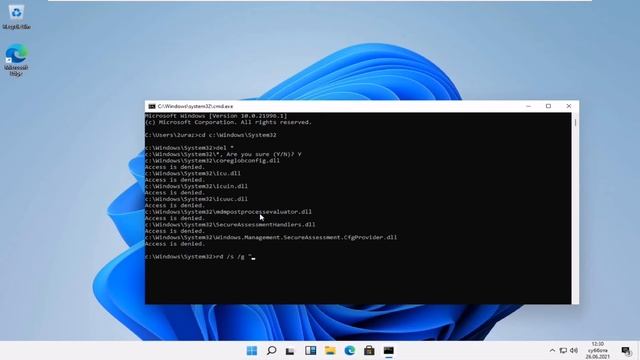The height and width of the screenshot is (360, 640).
Task: Click the SecureAssessmentHandlers.dll line
Action: point(230,224)
